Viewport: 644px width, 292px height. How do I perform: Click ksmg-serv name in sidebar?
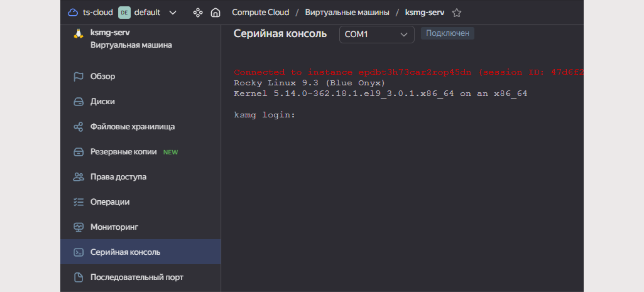tap(110, 32)
